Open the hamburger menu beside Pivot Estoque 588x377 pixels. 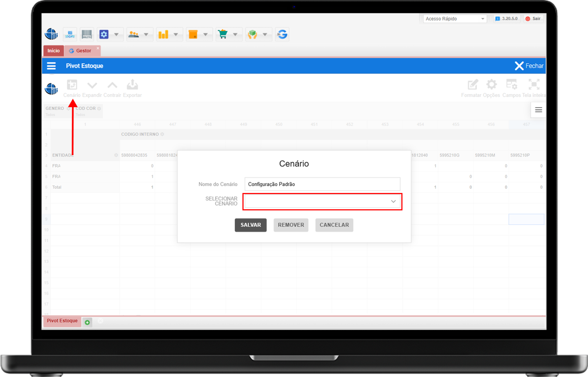[51, 66]
